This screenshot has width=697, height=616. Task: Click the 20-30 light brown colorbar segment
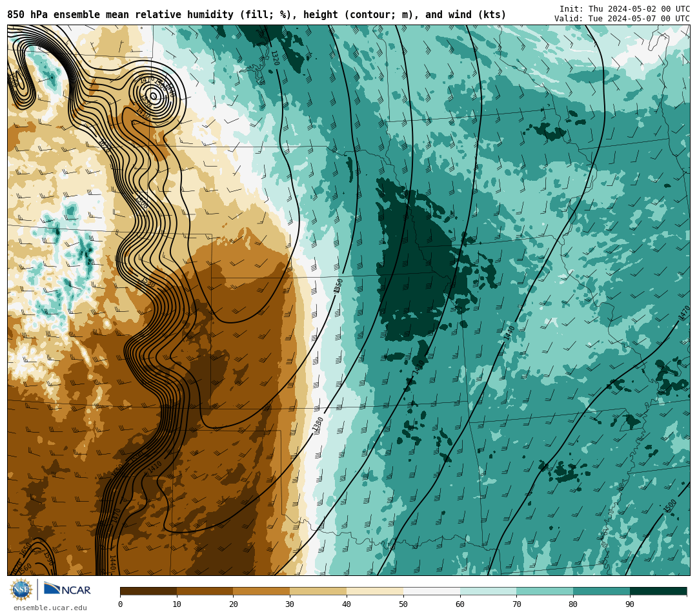pyautogui.click(x=261, y=591)
